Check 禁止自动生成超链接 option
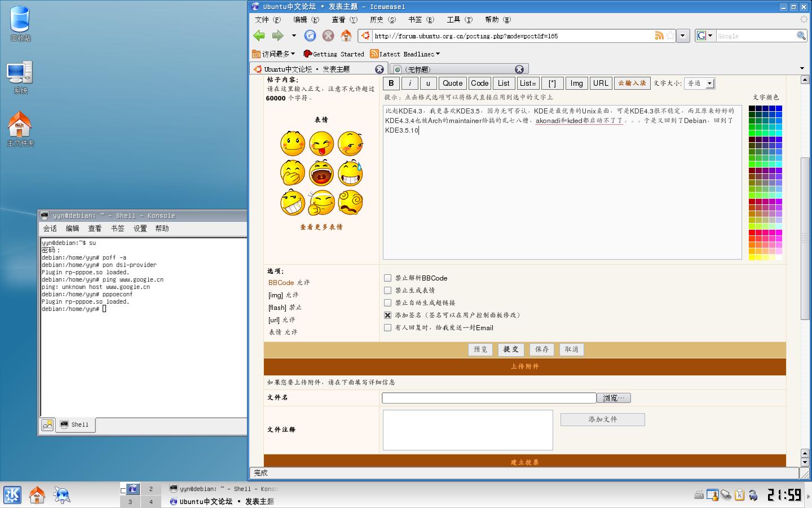Screen dimensions: 812x508 387,303
